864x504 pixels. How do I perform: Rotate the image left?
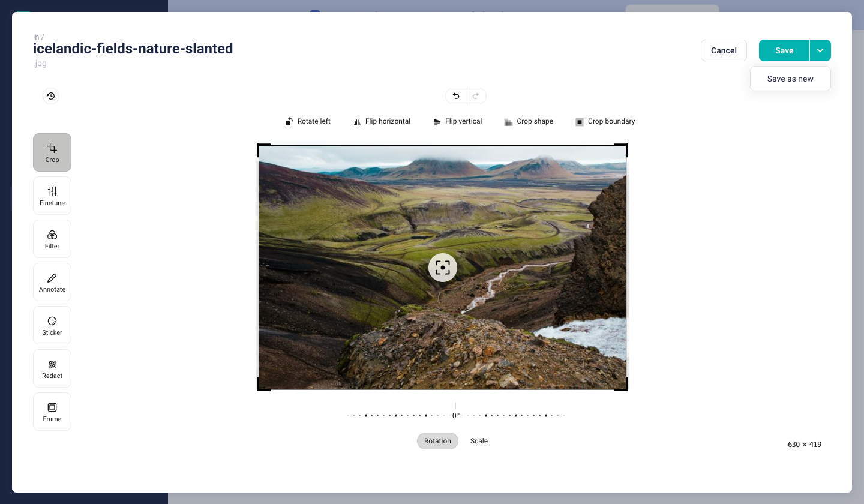(308, 121)
